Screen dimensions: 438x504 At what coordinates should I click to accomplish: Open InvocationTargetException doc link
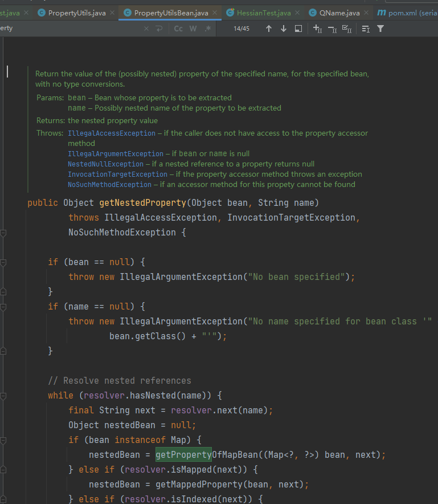point(117,174)
